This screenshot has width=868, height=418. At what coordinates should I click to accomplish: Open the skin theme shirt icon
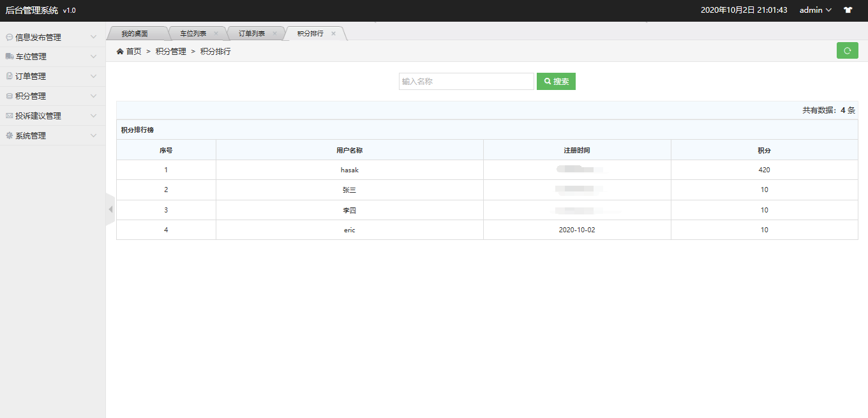tap(848, 10)
